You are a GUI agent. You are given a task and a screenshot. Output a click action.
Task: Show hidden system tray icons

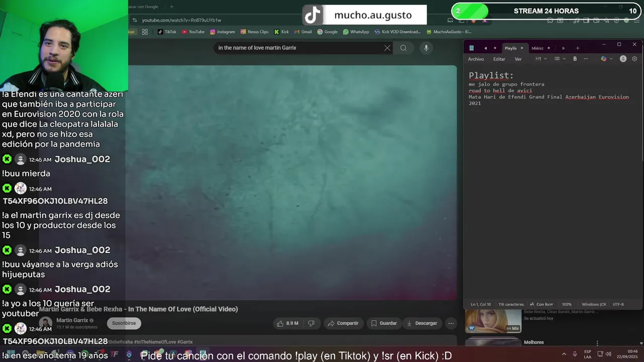563,354
